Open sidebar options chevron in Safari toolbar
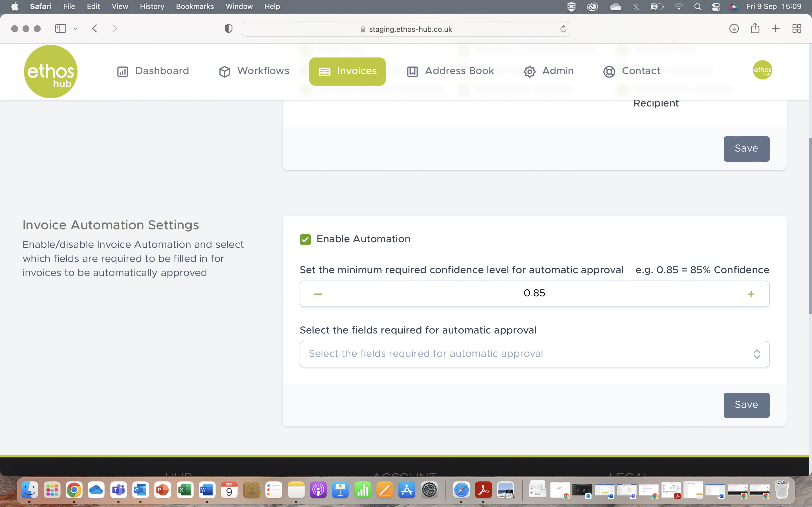 pos(76,28)
